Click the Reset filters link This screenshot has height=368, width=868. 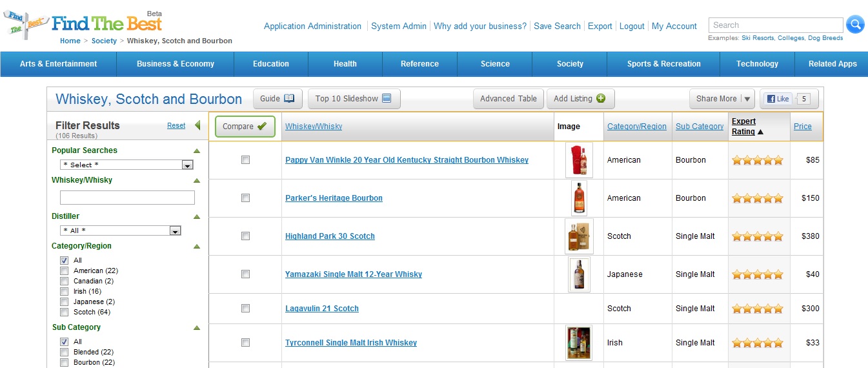click(x=176, y=126)
